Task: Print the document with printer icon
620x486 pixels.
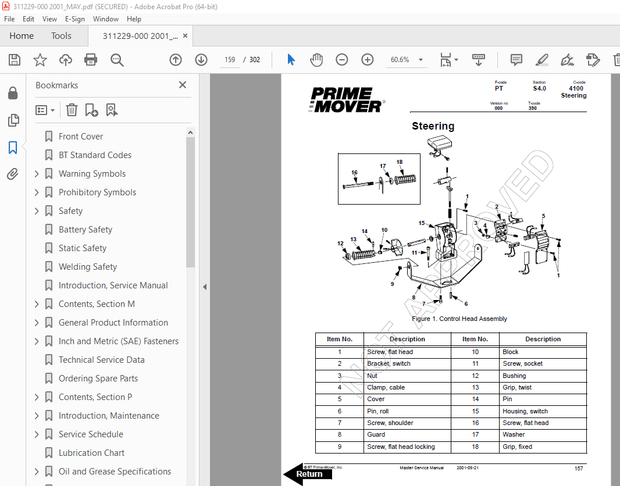Action: click(91, 60)
